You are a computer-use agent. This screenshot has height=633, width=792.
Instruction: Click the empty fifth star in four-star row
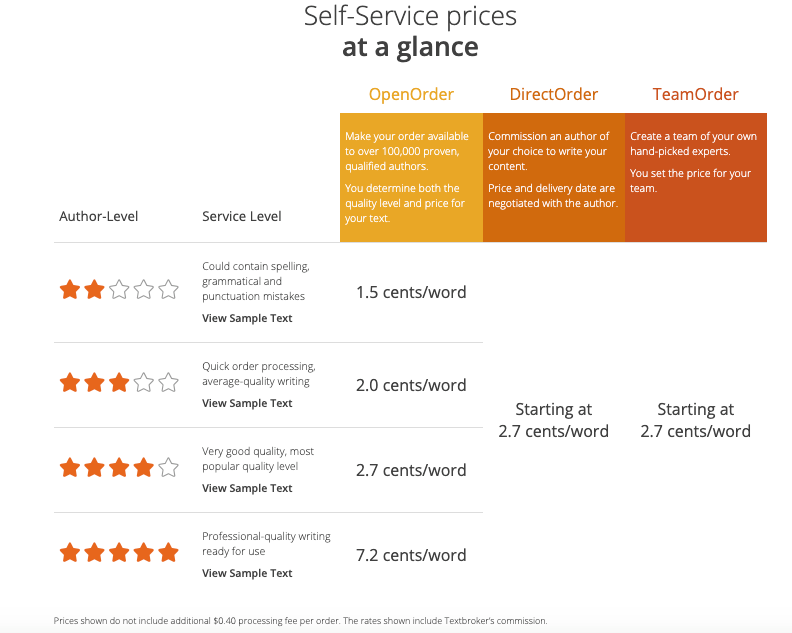[x=168, y=468]
